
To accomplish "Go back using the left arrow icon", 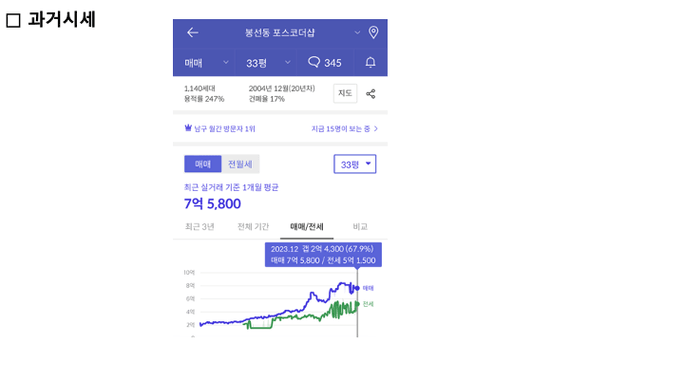I will (192, 32).
